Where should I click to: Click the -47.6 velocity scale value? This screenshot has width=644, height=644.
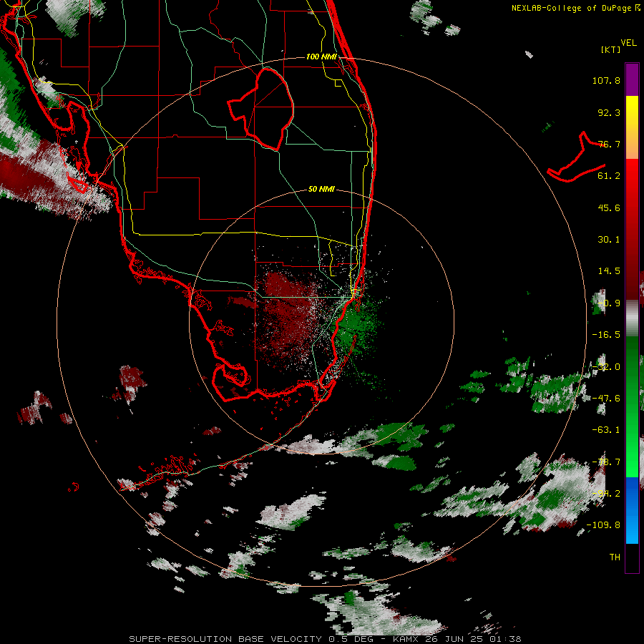(606, 399)
